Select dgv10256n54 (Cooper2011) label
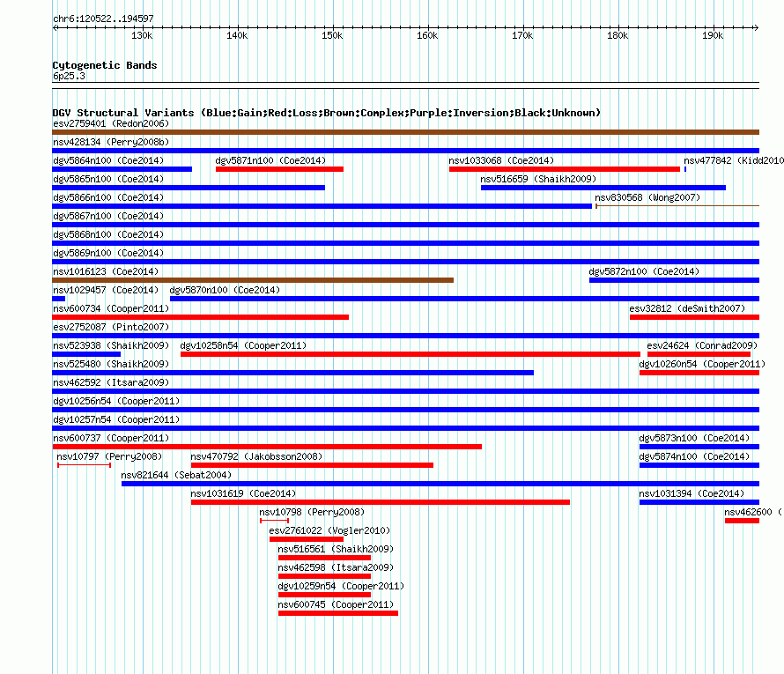This screenshot has height=674, width=784. (x=116, y=401)
